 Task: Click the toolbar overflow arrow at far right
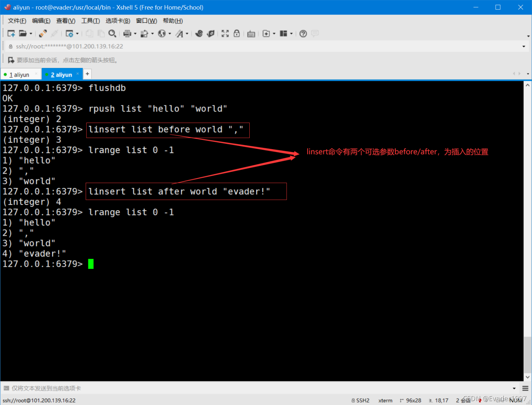528,36
